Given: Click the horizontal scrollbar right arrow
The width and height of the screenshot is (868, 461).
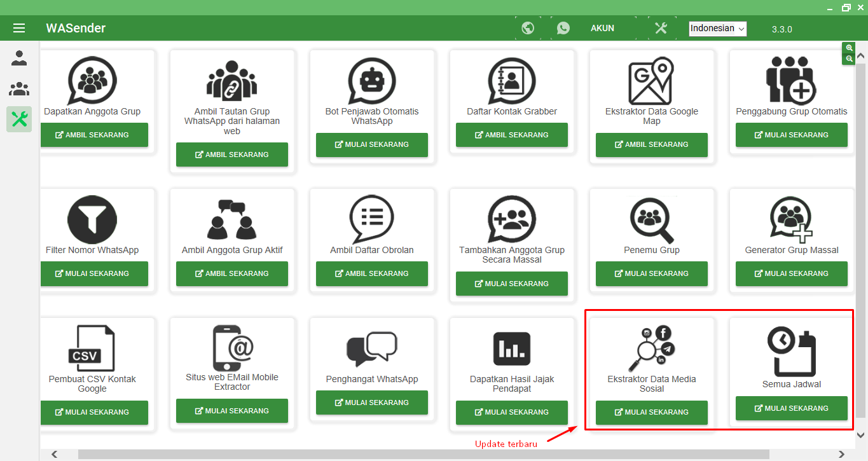Looking at the screenshot, I should click(841, 454).
